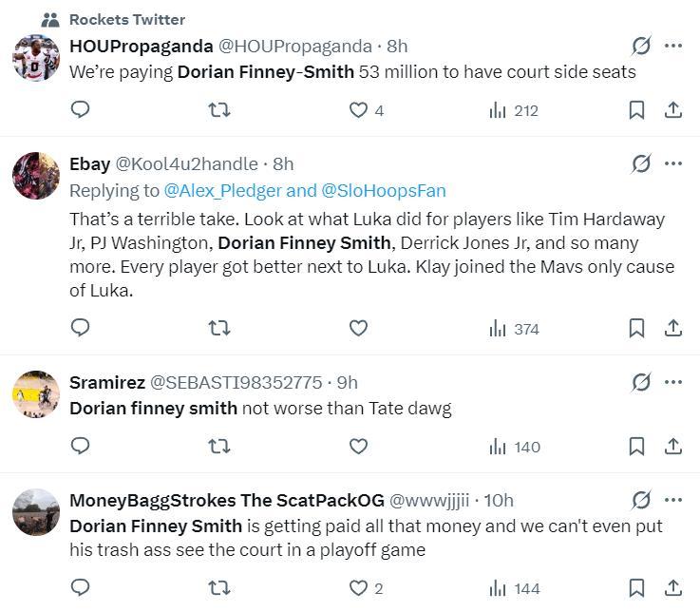
Task: Reply to HOUPropaganda's tweet
Action: (81, 110)
